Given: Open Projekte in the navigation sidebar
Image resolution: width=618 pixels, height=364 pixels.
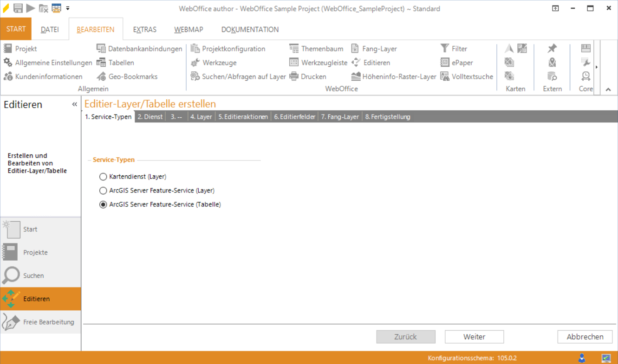Looking at the screenshot, I should 40,252.
